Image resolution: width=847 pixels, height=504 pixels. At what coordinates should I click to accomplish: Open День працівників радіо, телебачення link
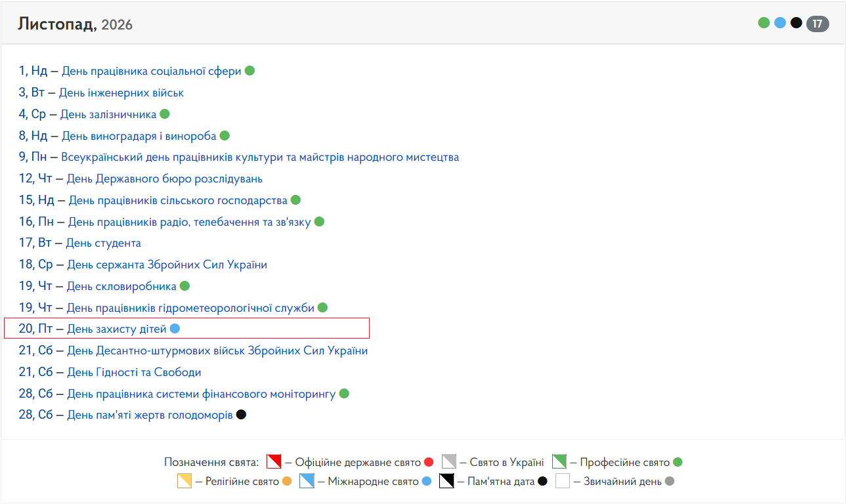[x=190, y=222]
